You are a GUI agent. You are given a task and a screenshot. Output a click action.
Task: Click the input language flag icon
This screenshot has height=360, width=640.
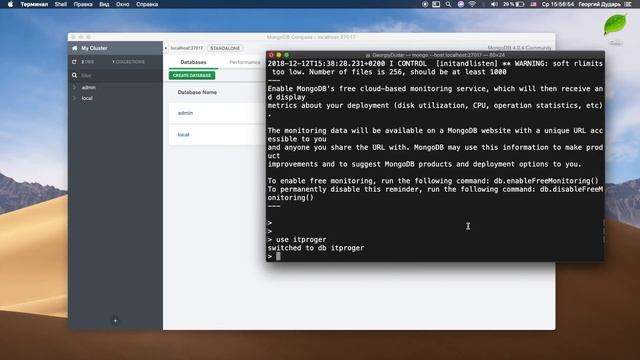click(x=533, y=4)
